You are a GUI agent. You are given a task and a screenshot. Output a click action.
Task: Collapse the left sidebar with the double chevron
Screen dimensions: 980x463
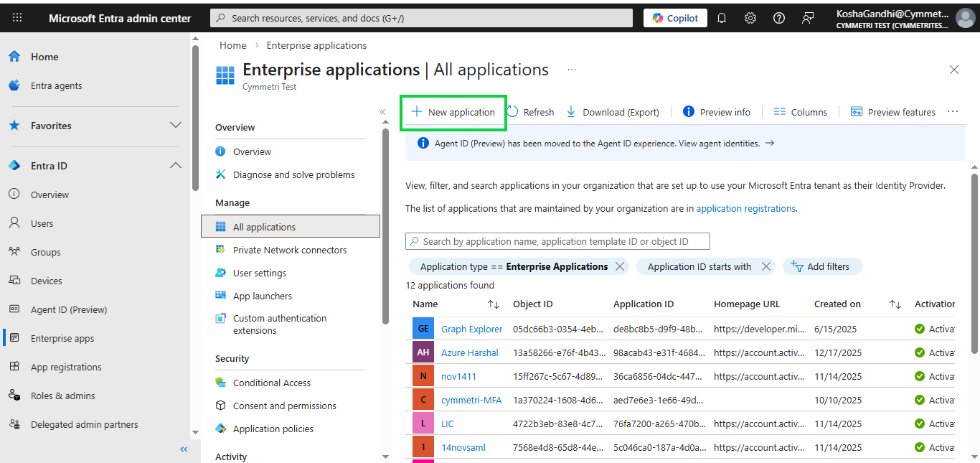[x=184, y=449]
